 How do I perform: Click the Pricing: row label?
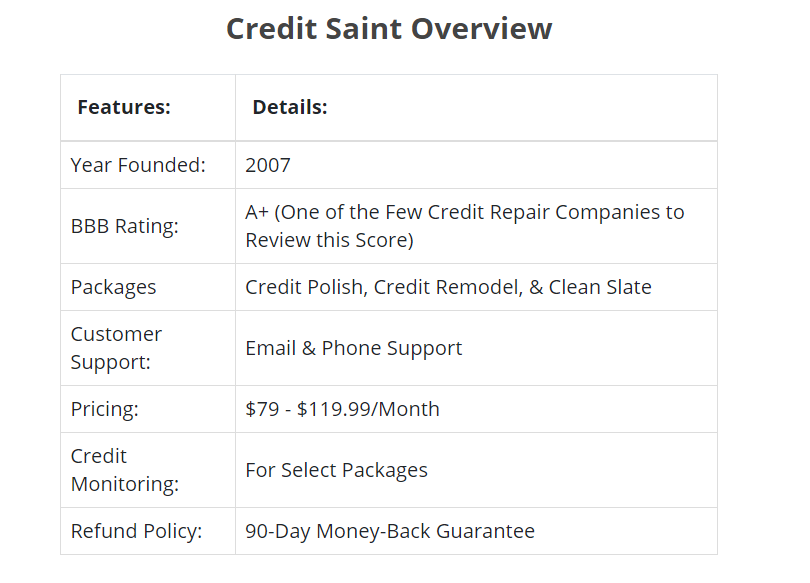(x=104, y=409)
